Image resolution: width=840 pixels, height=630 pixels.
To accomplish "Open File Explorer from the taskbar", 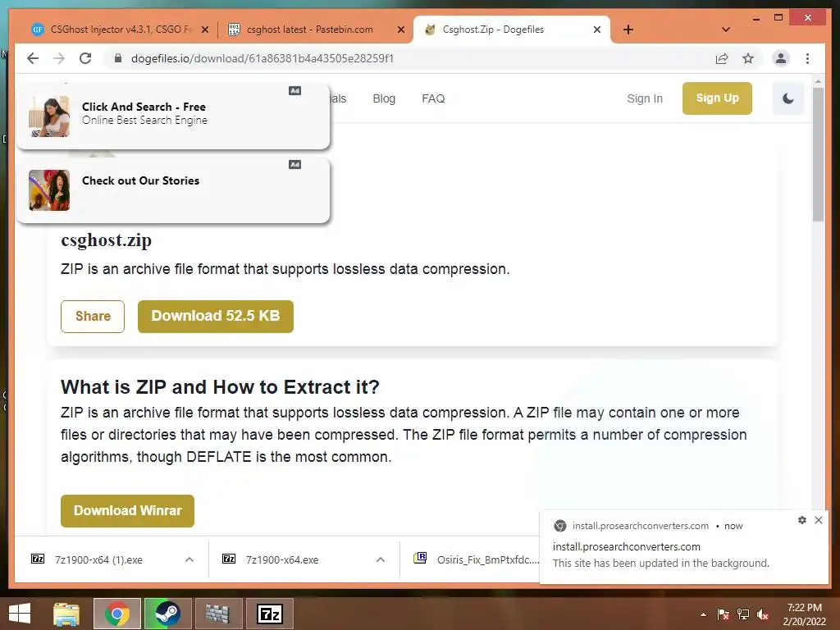I will 66,614.
